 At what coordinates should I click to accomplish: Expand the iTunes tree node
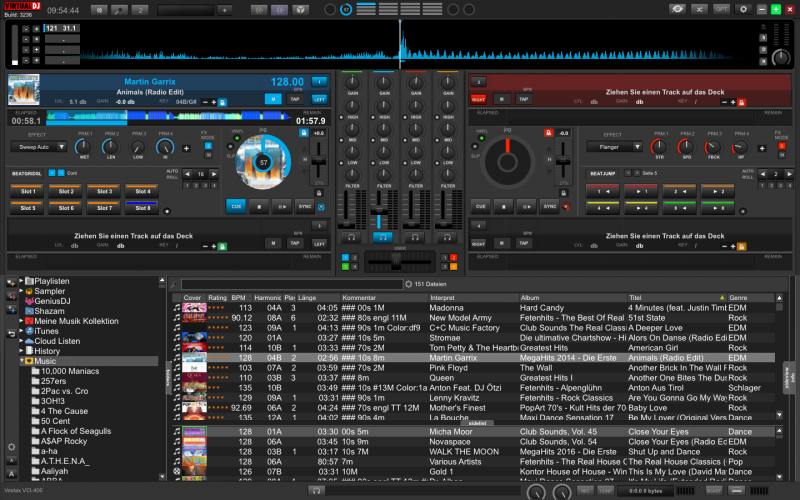pyautogui.click(x=21, y=331)
